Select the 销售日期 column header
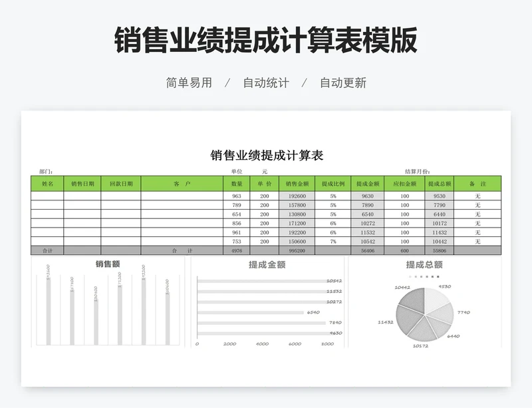The image size is (532, 408). [82, 184]
